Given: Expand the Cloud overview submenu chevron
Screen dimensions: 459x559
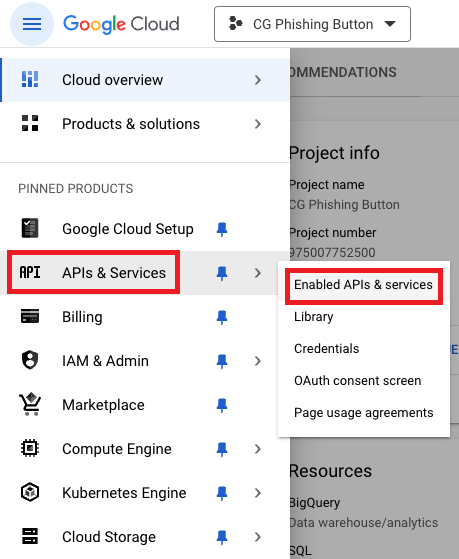Looking at the screenshot, I should (258, 80).
